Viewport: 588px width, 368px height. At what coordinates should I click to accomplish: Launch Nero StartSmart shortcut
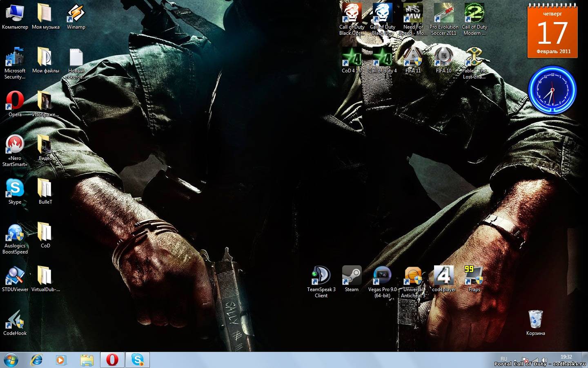tap(15, 151)
